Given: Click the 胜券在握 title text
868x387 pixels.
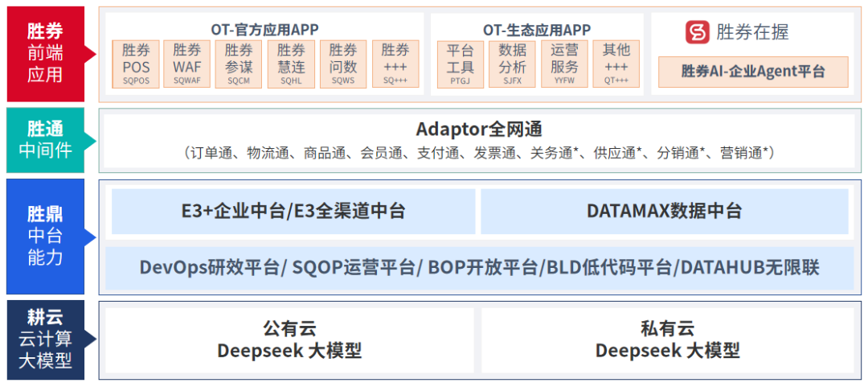Looking at the screenshot, I should pos(752,31).
